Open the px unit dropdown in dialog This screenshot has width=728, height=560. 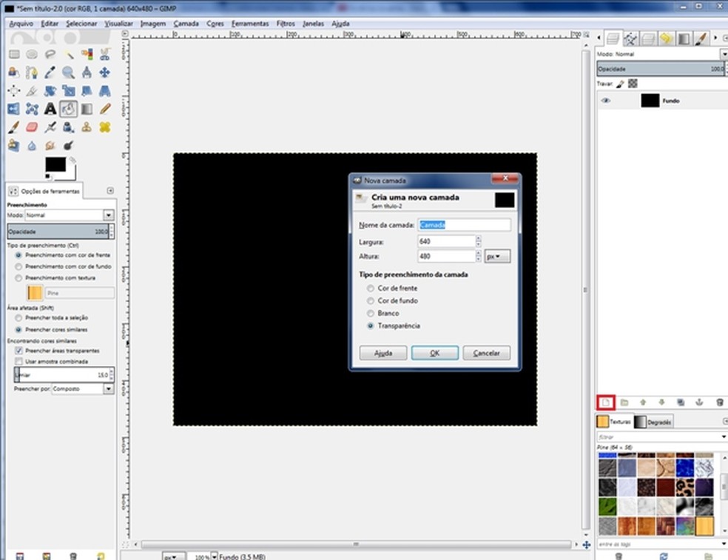click(x=497, y=257)
